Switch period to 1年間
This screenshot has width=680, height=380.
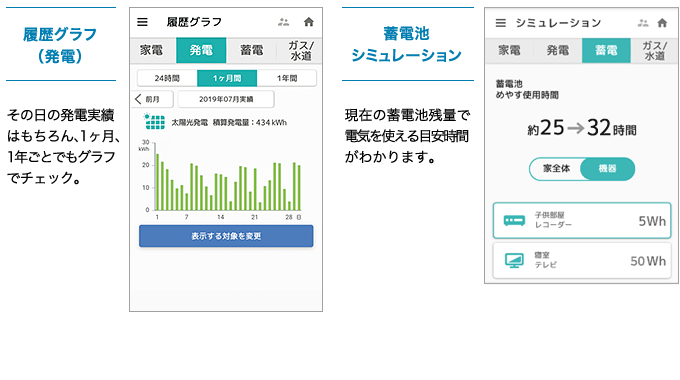(x=287, y=78)
